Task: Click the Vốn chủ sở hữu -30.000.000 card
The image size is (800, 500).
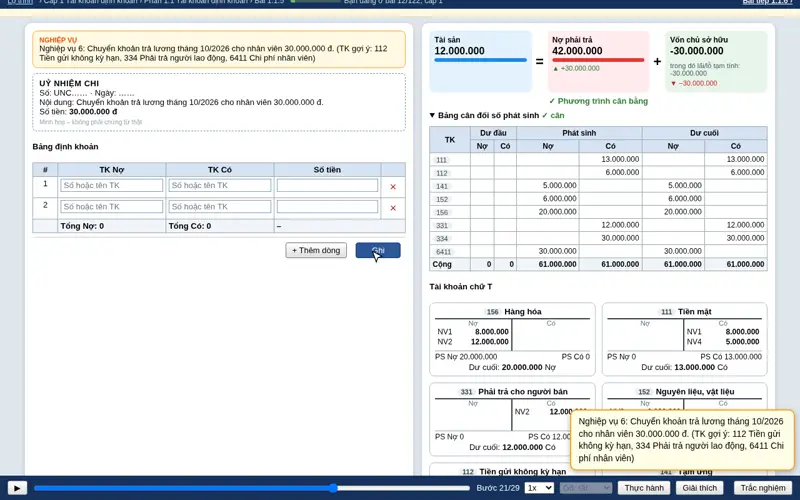Action: pyautogui.click(x=716, y=62)
